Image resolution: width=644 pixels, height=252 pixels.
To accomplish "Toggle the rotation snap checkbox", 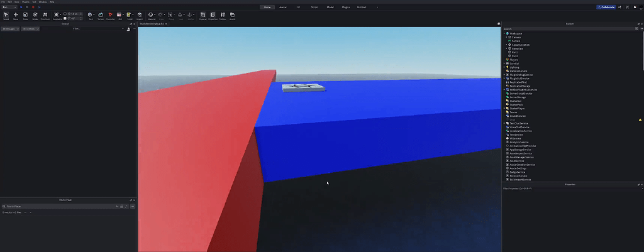I will pyautogui.click(x=65, y=18).
